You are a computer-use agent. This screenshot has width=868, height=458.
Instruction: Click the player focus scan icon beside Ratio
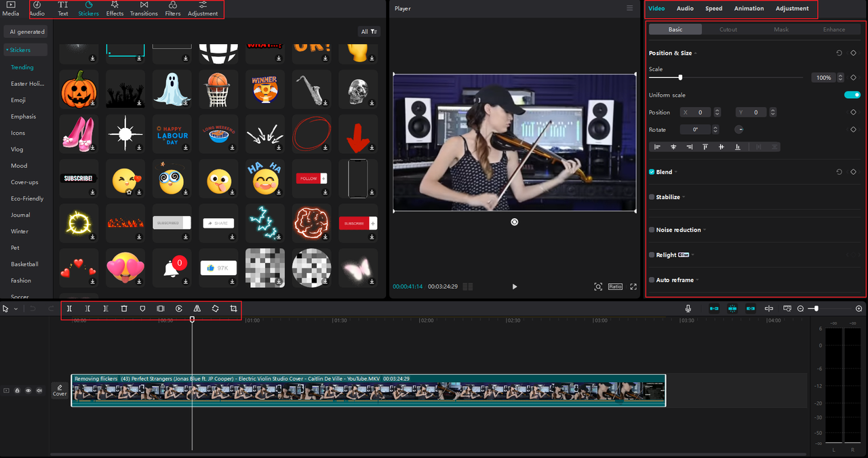[598, 287]
